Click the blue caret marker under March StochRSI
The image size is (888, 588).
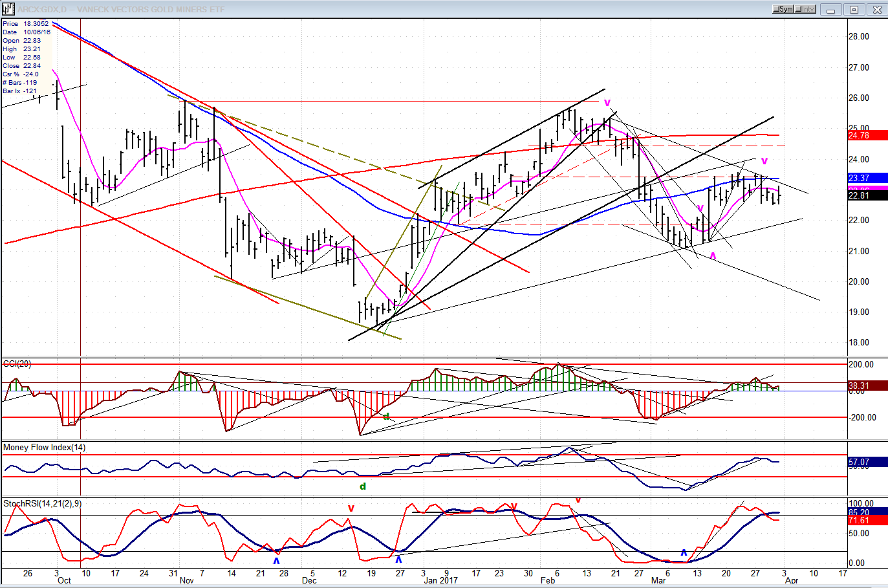[684, 552]
